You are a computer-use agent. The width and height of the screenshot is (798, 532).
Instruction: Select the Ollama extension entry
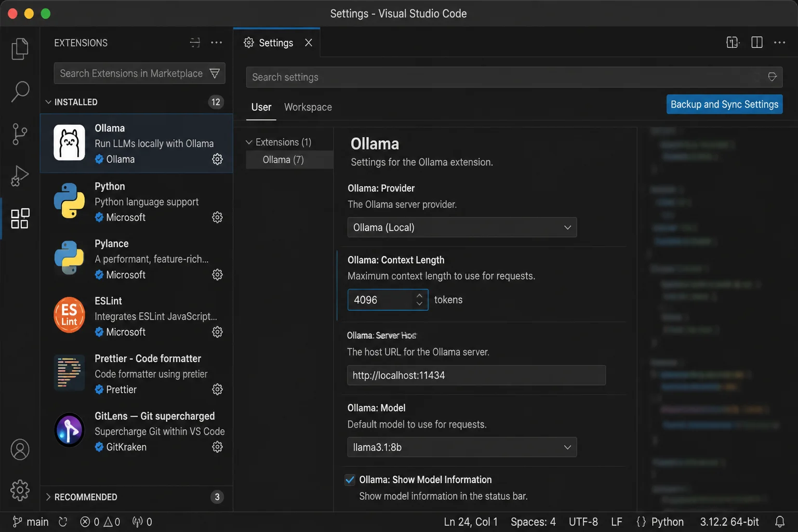[136, 143]
